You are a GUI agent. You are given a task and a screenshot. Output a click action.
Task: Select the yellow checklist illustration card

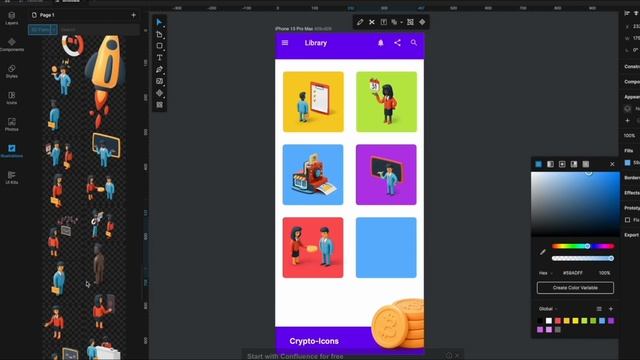click(x=313, y=102)
